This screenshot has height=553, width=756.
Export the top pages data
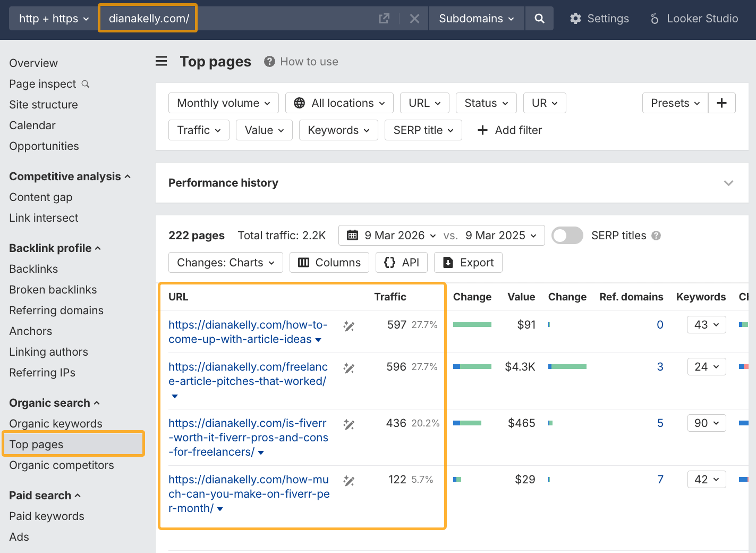[x=468, y=262]
